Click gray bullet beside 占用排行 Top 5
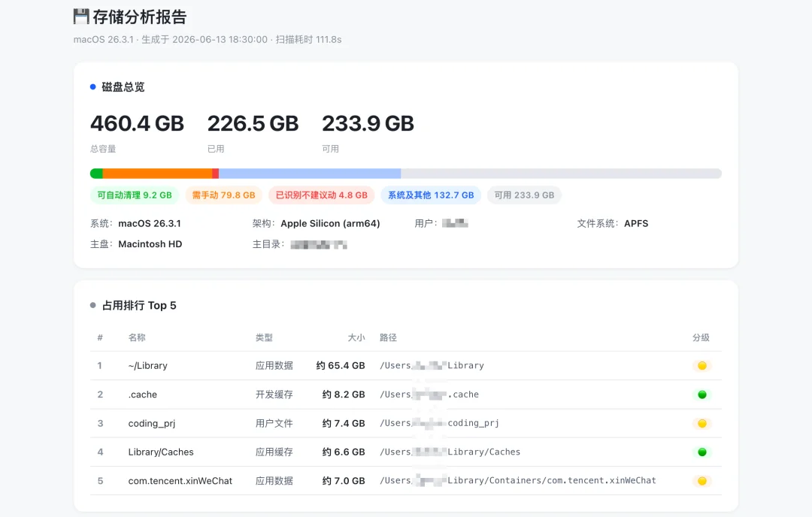Viewport: 812px width, 517px height. click(92, 305)
